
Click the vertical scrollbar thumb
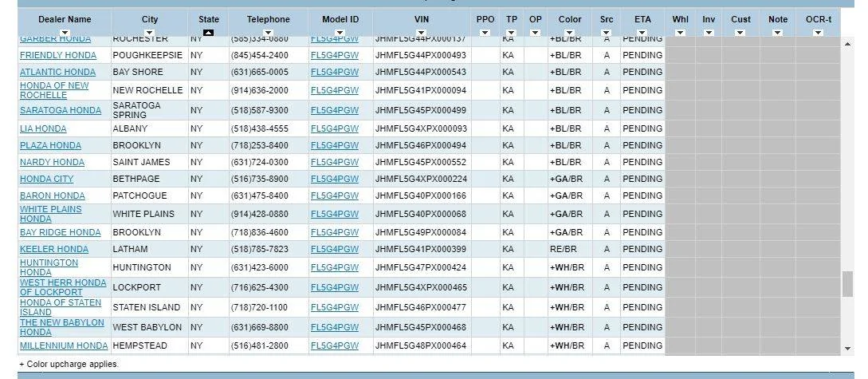(x=847, y=284)
